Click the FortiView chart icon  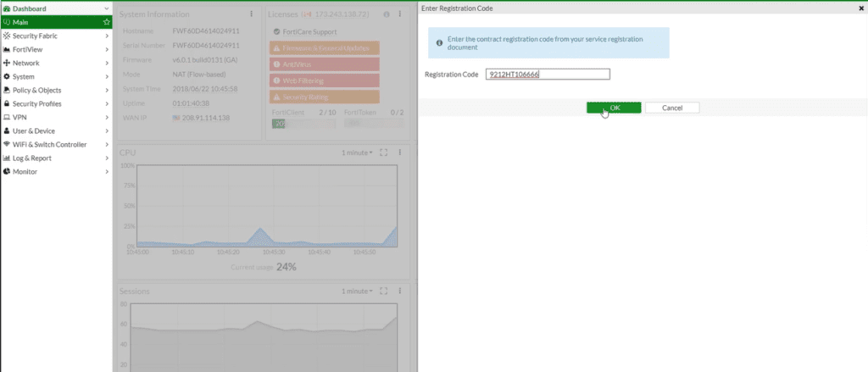click(x=7, y=49)
